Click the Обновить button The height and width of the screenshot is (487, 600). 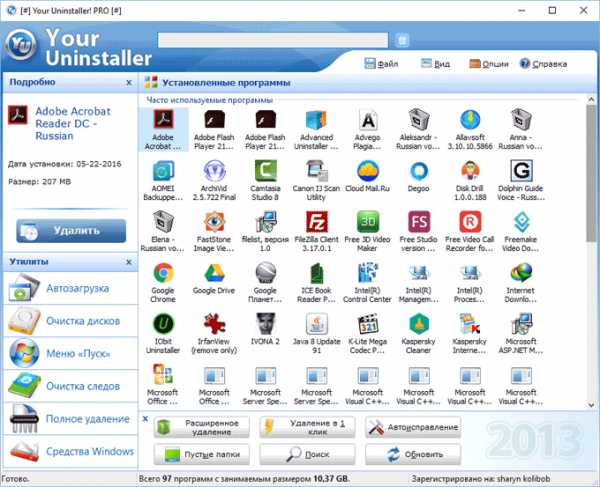[x=413, y=454]
